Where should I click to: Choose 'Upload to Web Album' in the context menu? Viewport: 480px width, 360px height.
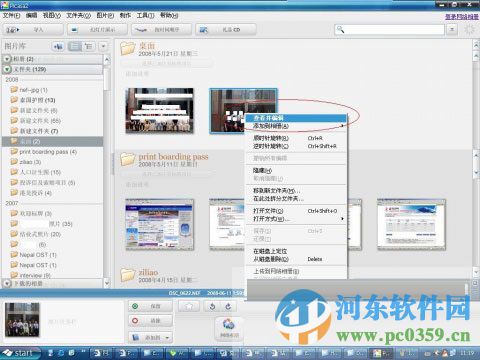pyautogui.click(x=296, y=271)
